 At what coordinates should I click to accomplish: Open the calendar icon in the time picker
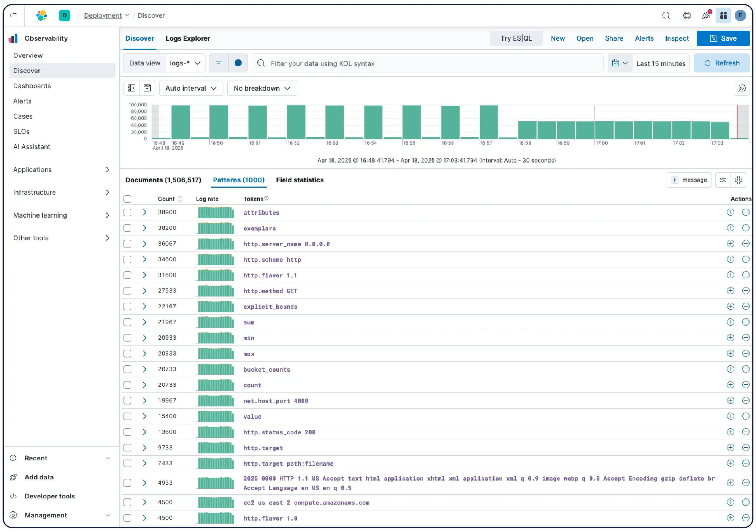(616, 63)
